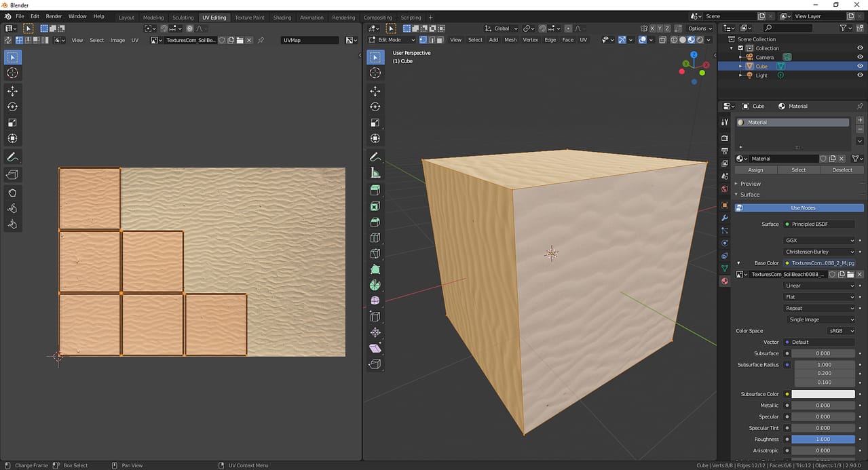Select the Measure tool in 3D viewport
This screenshot has height=470, width=868.
375,173
